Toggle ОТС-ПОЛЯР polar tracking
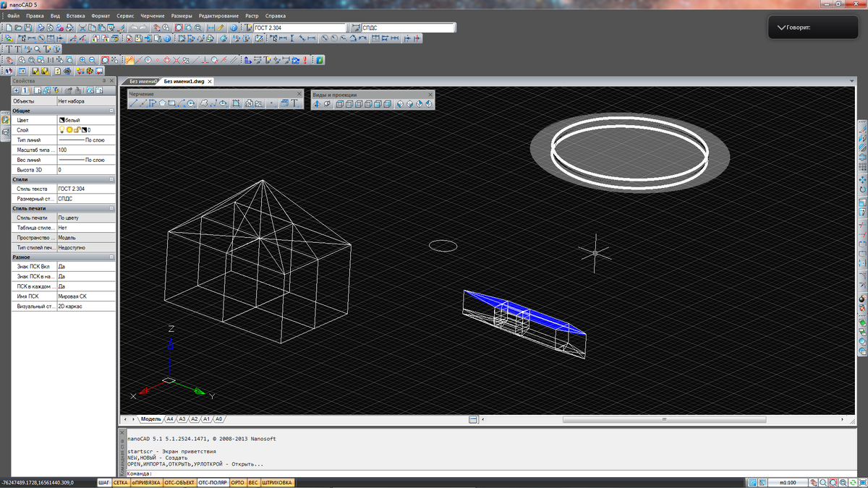Viewport: 868px width, 488px height. [213, 482]
